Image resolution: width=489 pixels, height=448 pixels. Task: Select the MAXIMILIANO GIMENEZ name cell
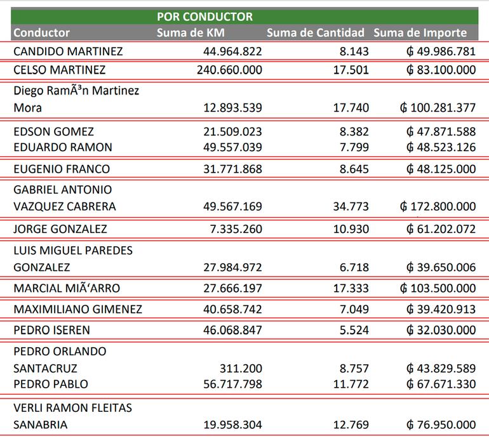pyautogui.click(x=77, y=310)
